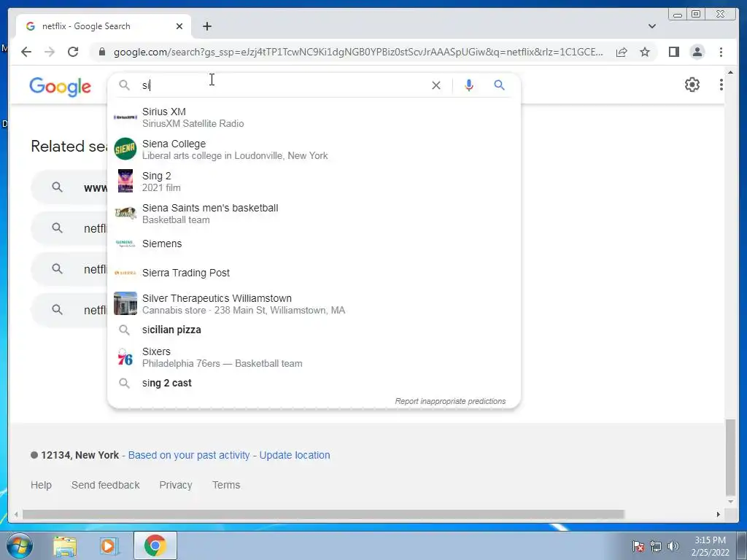Select the Sixers suggestion
This screenshot has height=560, width=747.
point(314,357)
